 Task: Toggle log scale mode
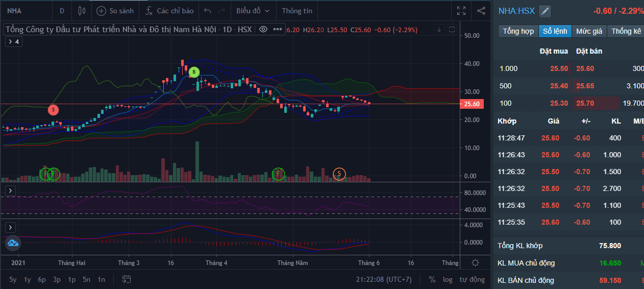pyautogui.click(x=448, y=279)
